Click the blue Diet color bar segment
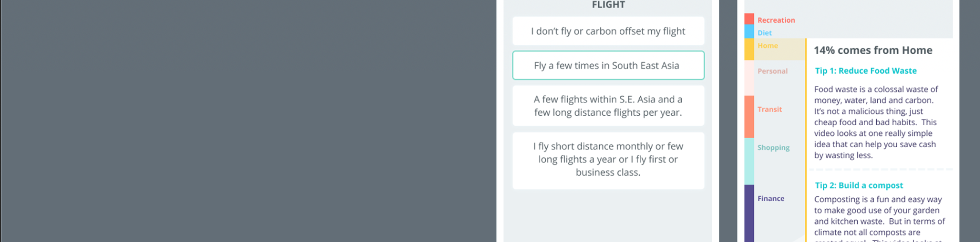 (x=749, y=32)
